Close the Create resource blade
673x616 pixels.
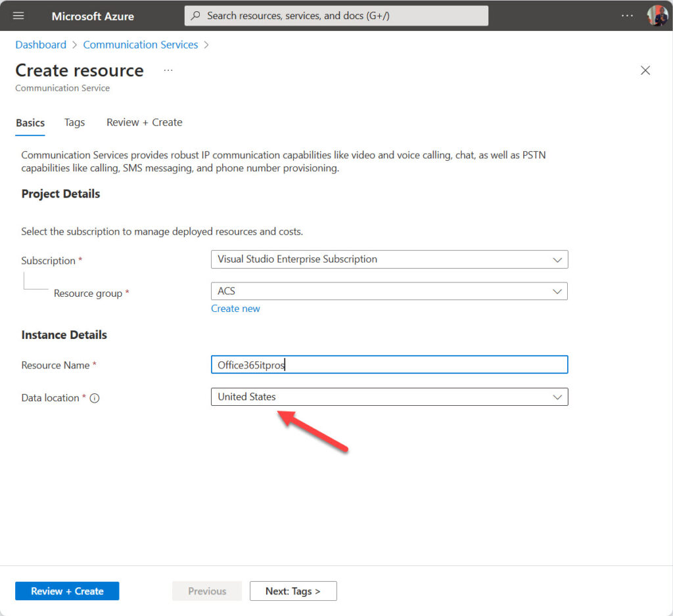(645, 70)
